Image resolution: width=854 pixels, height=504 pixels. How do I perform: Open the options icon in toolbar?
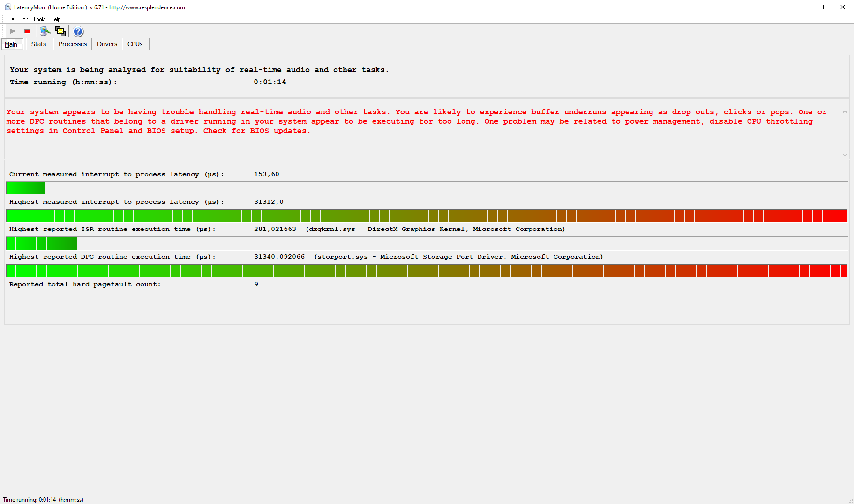(x=45, y=31)
